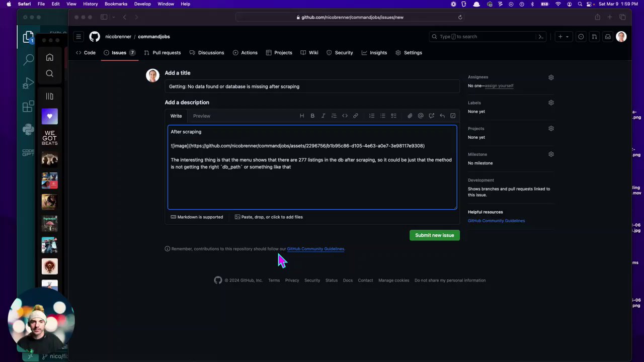Open the command palette icon beside search
This screenshot has width=644, height=362.
(x=541, y=37)
